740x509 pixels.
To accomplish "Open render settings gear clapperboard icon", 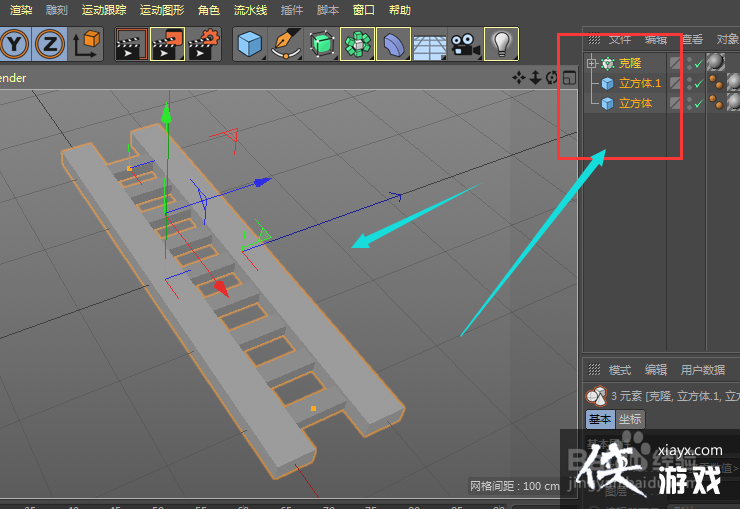I will (203, 44).
